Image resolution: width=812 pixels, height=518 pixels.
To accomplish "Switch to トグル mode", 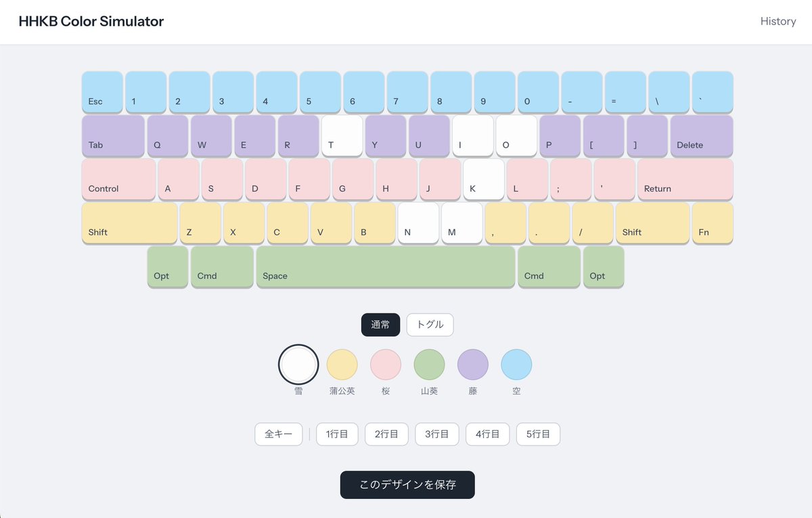I will (430, 325).
